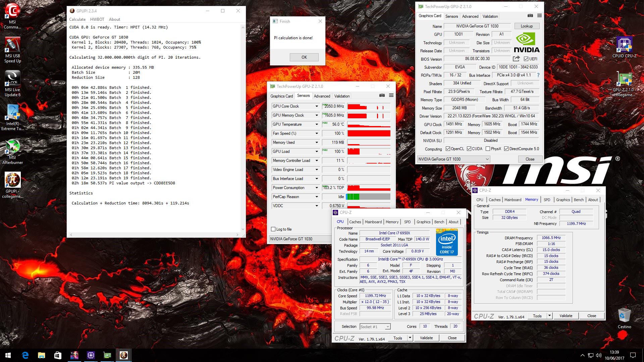The height and width of the screenshot is (362, 644).
Task: Open Intel Extreme Tuning desktop icon
Action: point(12,118)
